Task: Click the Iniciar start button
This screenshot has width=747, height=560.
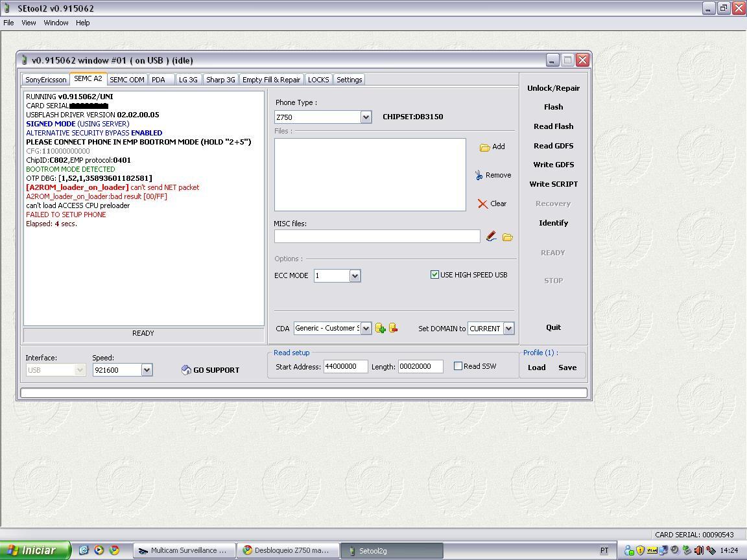Action: (x=35, y=550)
